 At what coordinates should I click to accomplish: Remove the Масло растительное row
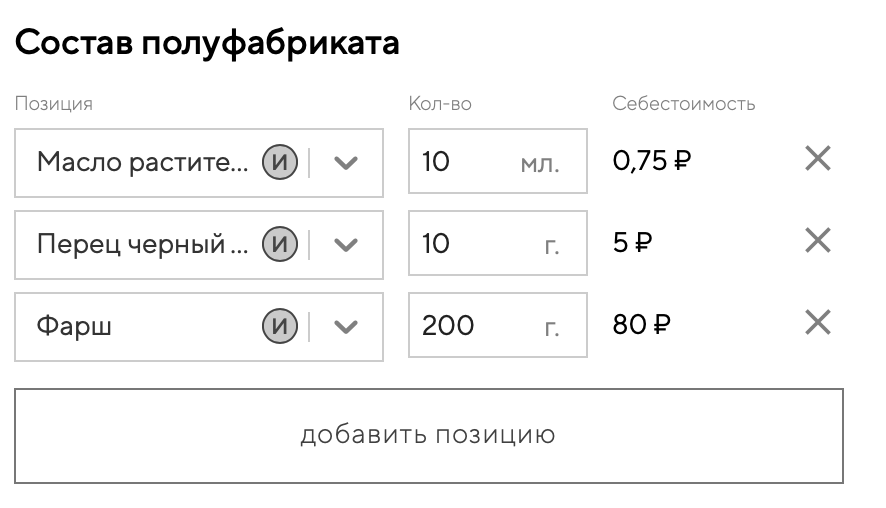(818, 159)
